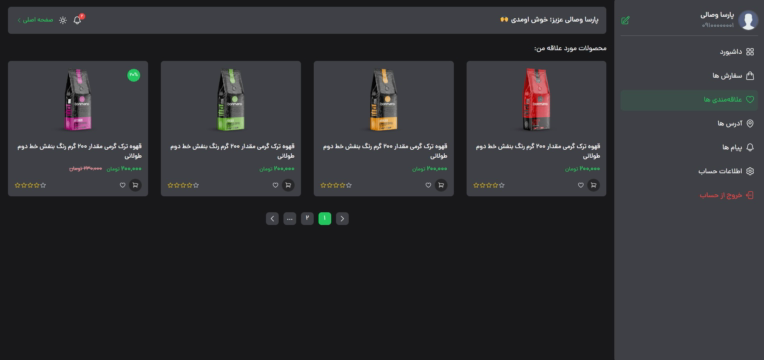Viewport: 764px width, 360px height.
Task: Toggle favorite heart on orange bag product
Action: click(x=428, y=185)
